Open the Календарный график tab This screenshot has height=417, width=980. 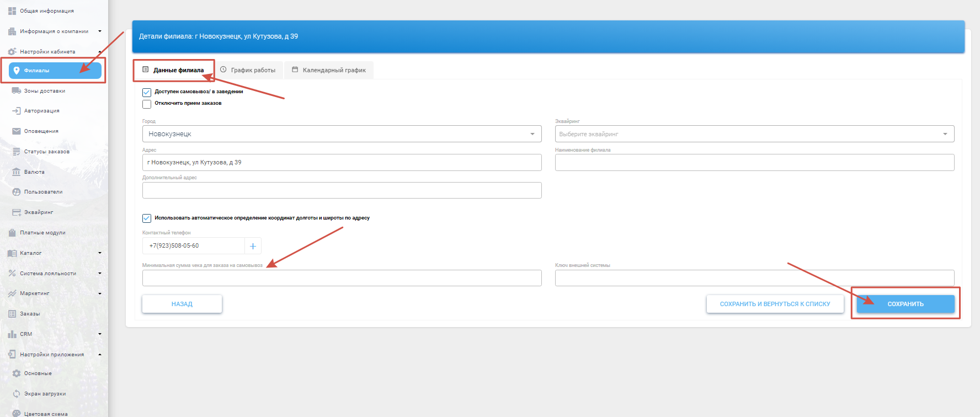(329, 70)
